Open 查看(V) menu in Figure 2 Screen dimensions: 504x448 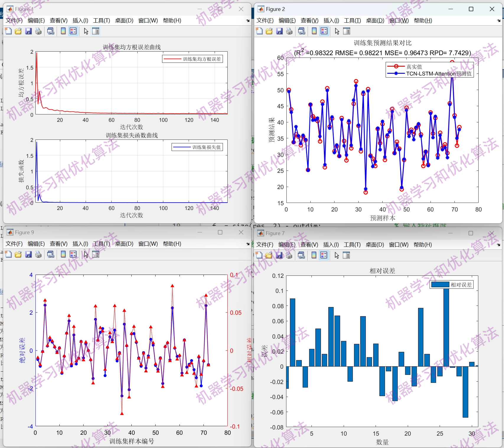(x=309, y=20)
